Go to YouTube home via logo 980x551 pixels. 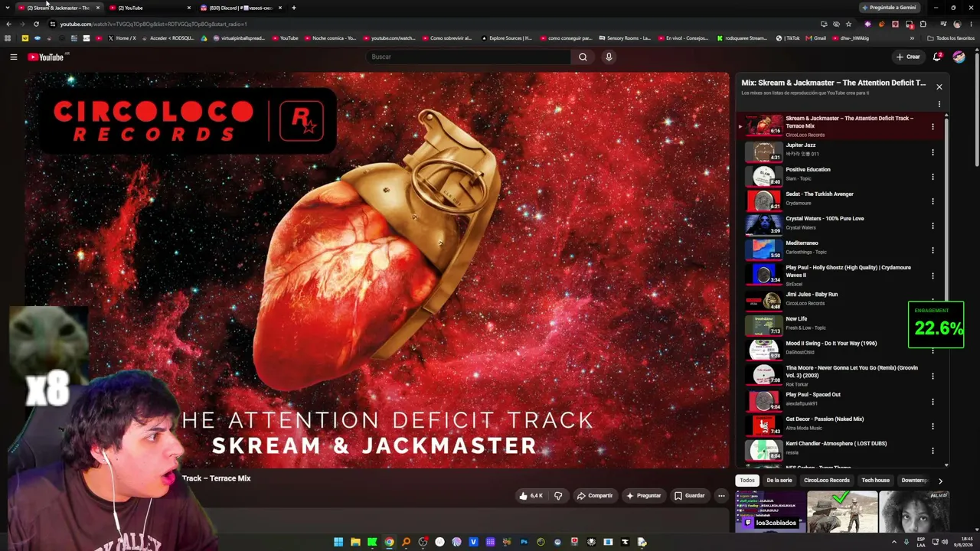[46, 57]
